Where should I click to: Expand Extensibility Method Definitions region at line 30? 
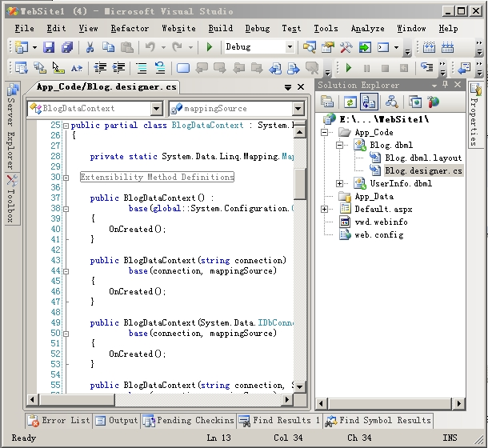coord(66,178)
